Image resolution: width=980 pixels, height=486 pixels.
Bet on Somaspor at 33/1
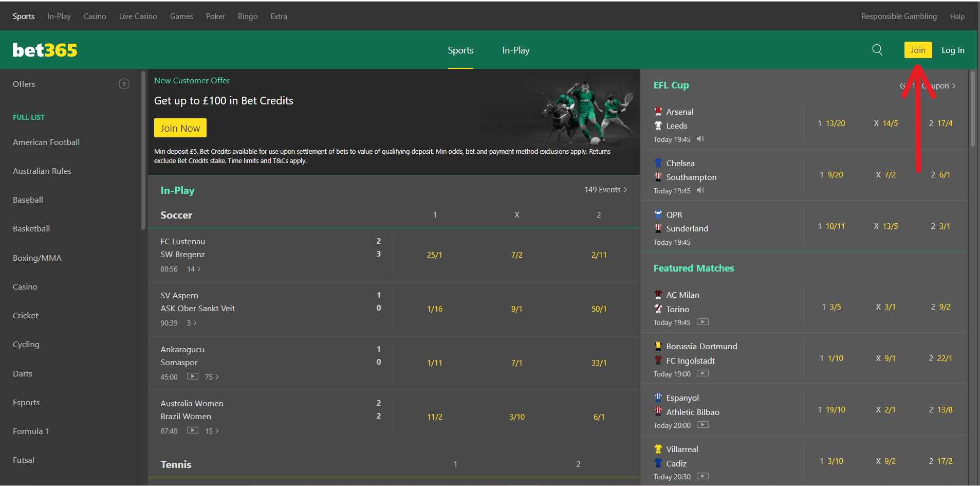pos(599,363)
